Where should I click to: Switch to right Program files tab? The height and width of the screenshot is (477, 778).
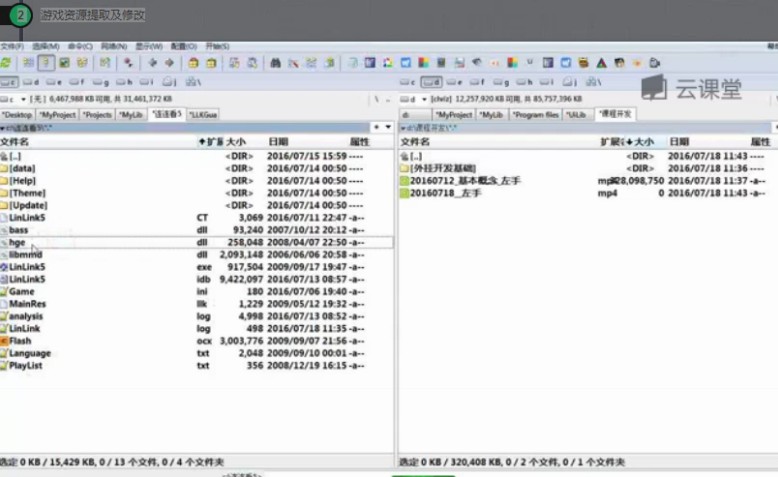tap(535, 115)
